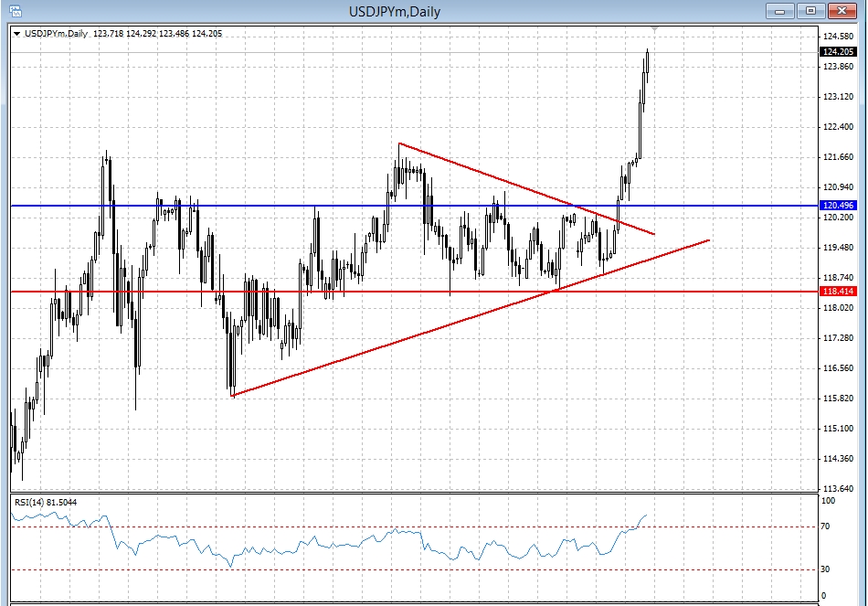Click the blue price tag 120.496 on axis

coord(838,206)
